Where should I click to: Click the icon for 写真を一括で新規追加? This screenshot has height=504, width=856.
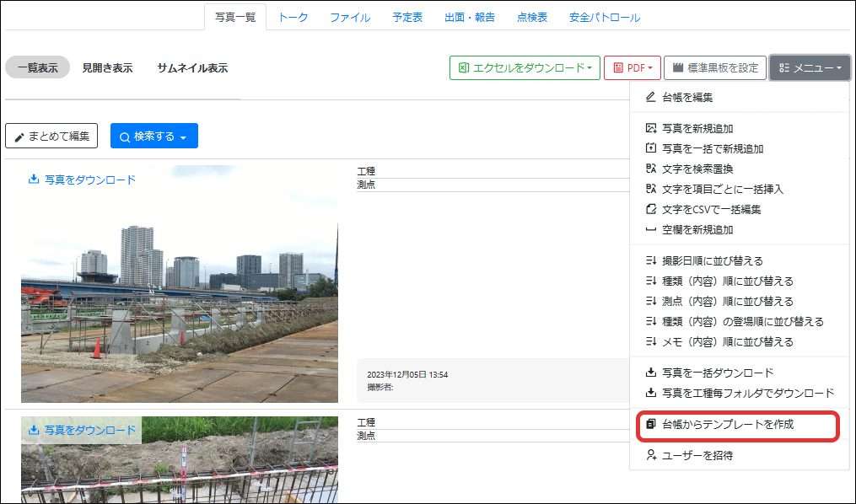tap(650, 148)
